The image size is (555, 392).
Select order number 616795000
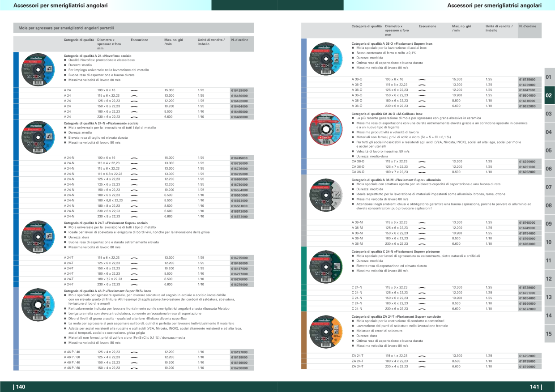(x=527, y=361)
